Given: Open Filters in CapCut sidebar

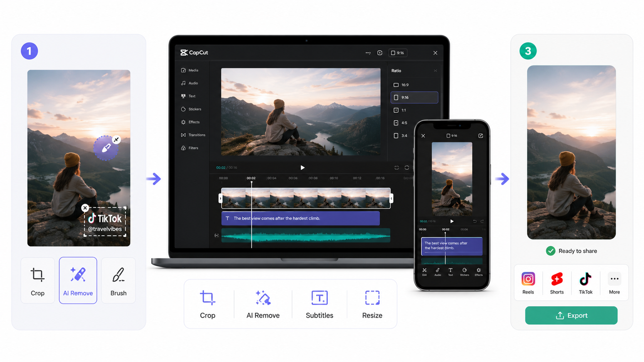Looking at the screenshot, I should pos(190,148).
